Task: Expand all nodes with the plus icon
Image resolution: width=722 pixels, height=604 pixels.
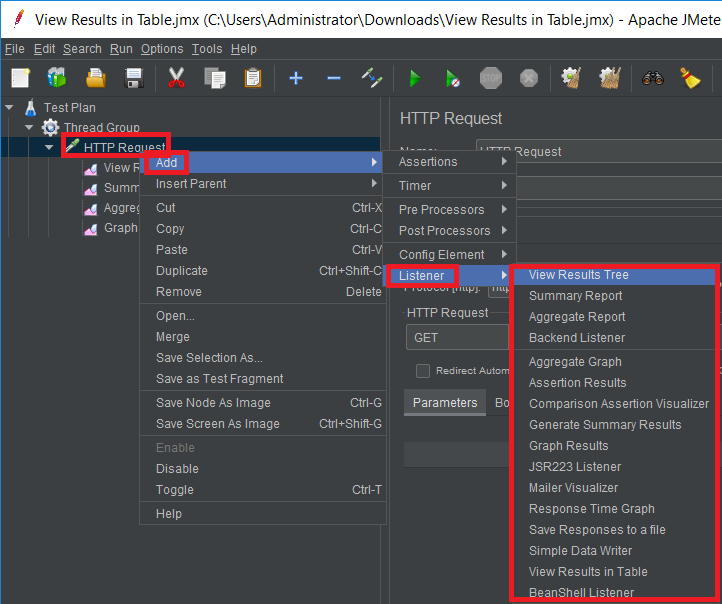Action: [296, 78]
